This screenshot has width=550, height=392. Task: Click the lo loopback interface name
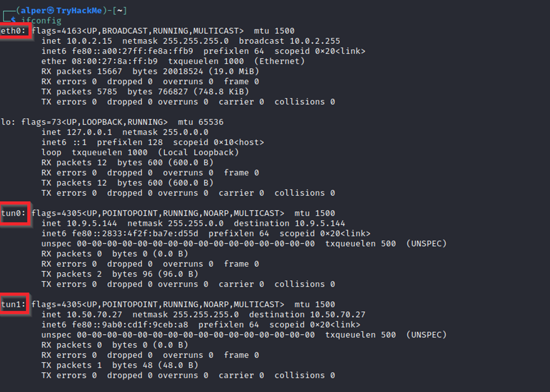point(6,122)
